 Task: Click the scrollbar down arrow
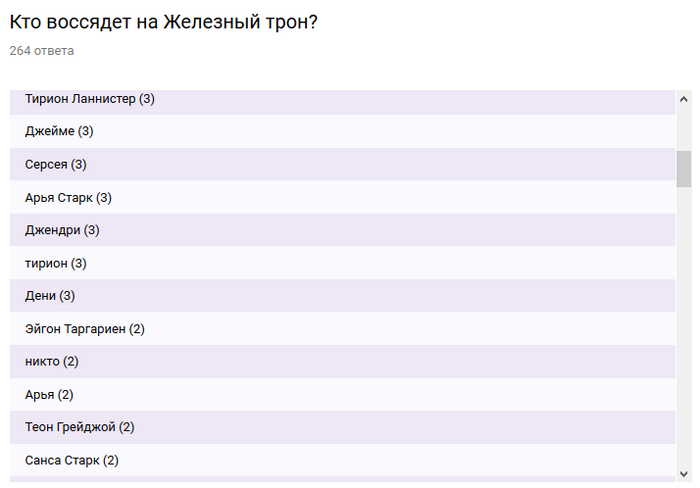[684, 472]
